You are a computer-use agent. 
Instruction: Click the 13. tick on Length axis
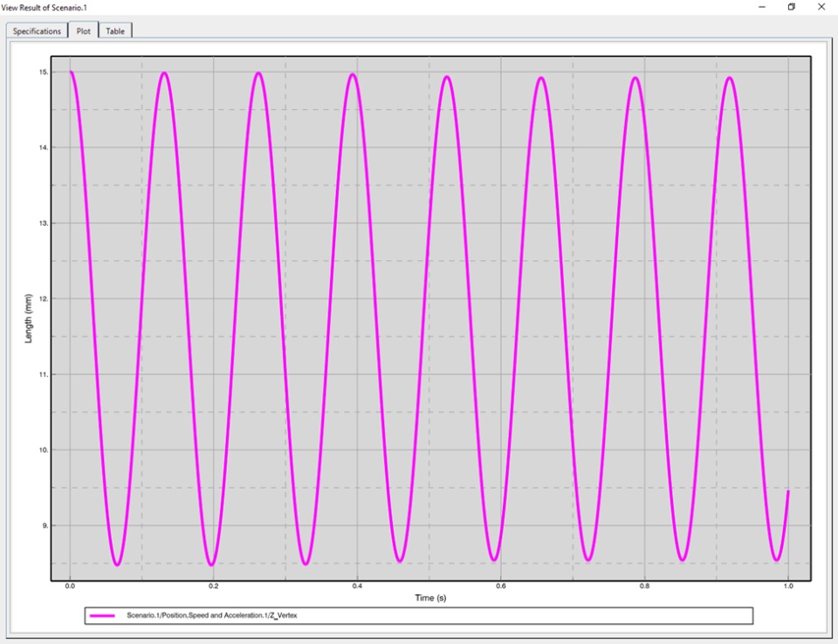pos(44,223)
